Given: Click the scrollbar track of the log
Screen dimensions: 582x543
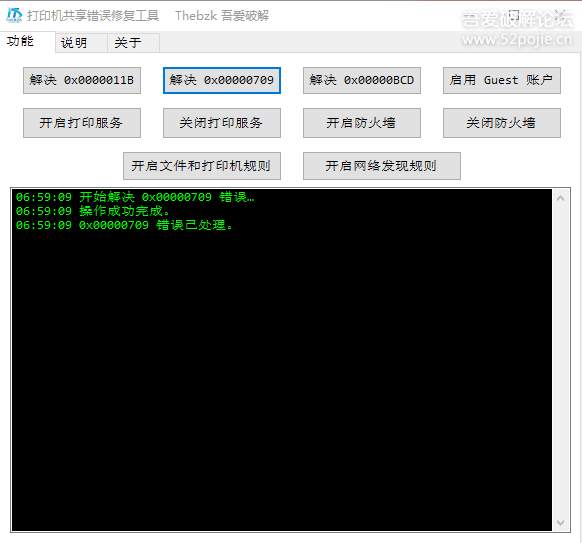Looking at the screenshot, I should tap(560, 360).
